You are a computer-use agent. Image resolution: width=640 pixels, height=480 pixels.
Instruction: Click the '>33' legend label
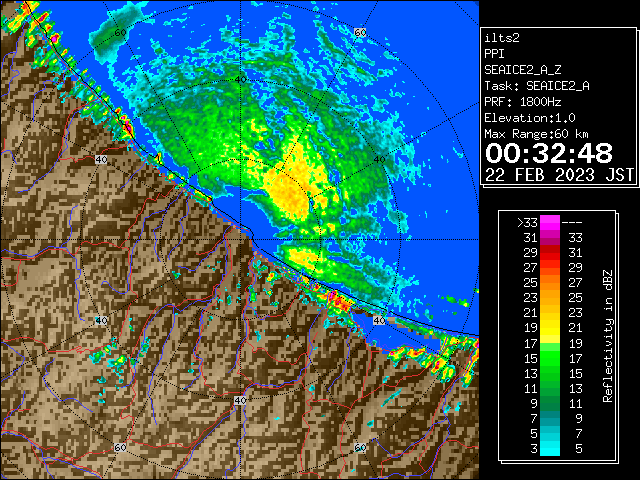point(528,223)
